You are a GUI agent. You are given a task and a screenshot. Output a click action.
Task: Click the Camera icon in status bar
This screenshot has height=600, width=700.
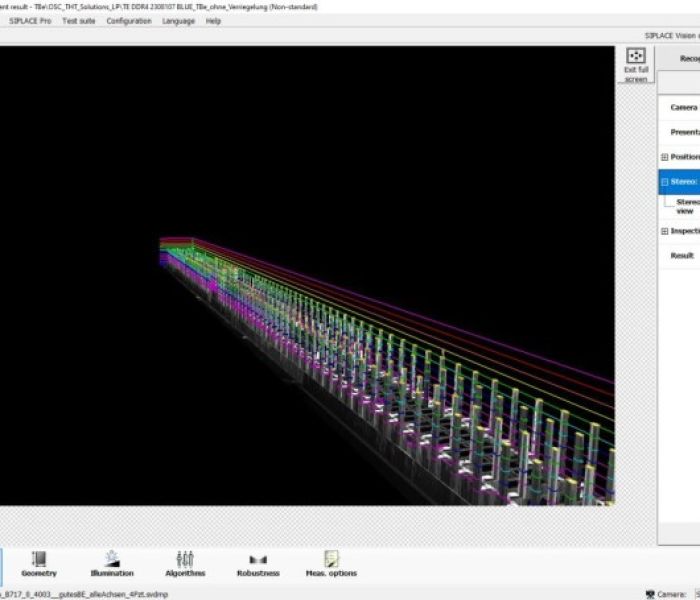pos(651,594)
